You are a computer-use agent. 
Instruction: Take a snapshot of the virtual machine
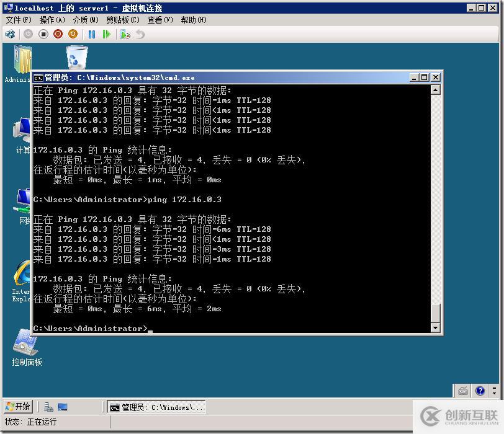125,34
